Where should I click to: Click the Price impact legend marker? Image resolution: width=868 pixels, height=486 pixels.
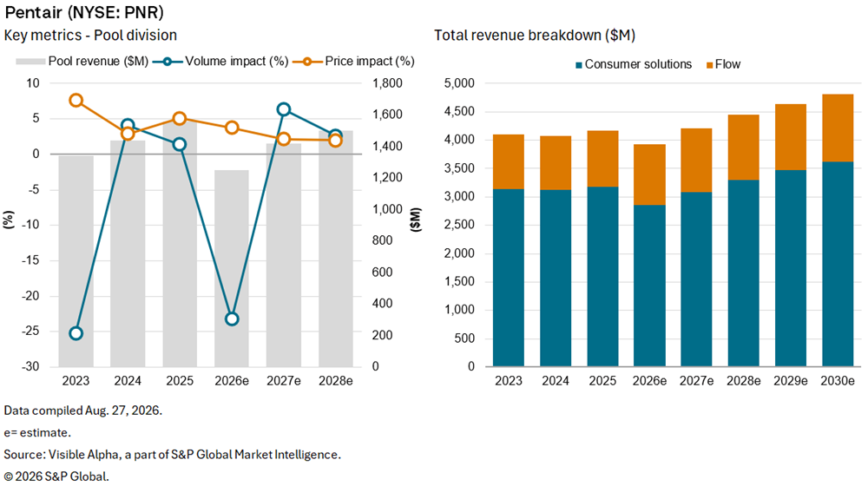[306, 62]
